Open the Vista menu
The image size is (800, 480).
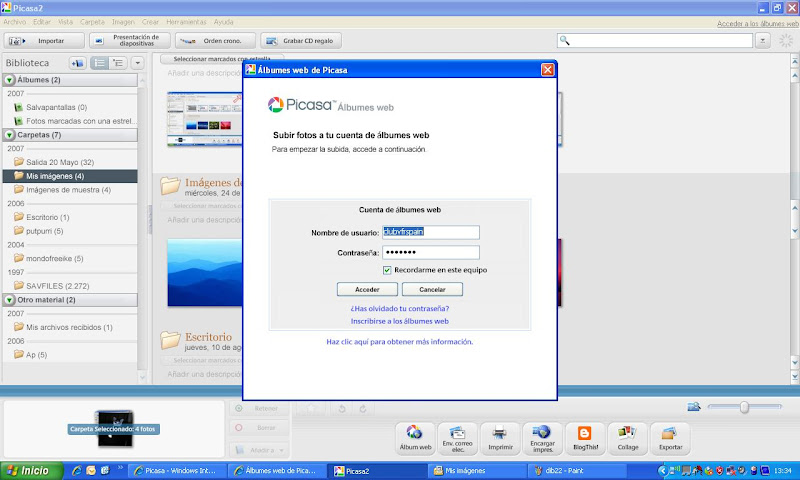pos(65,22)
